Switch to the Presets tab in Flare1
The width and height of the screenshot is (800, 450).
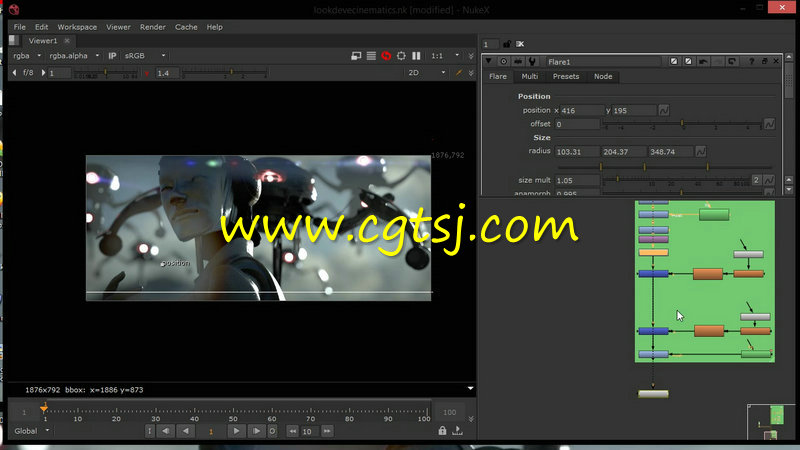[566, 77]
